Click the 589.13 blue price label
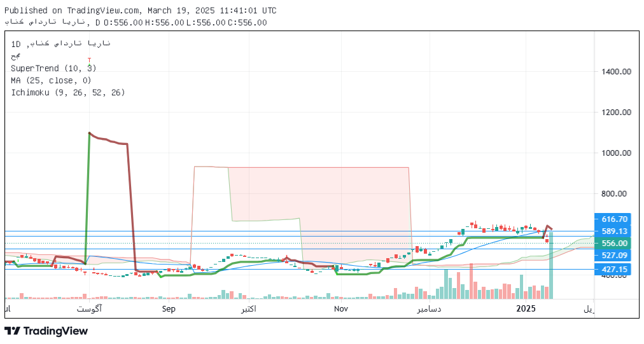Screen dimensions: 644x344 [x=612, y=231]
